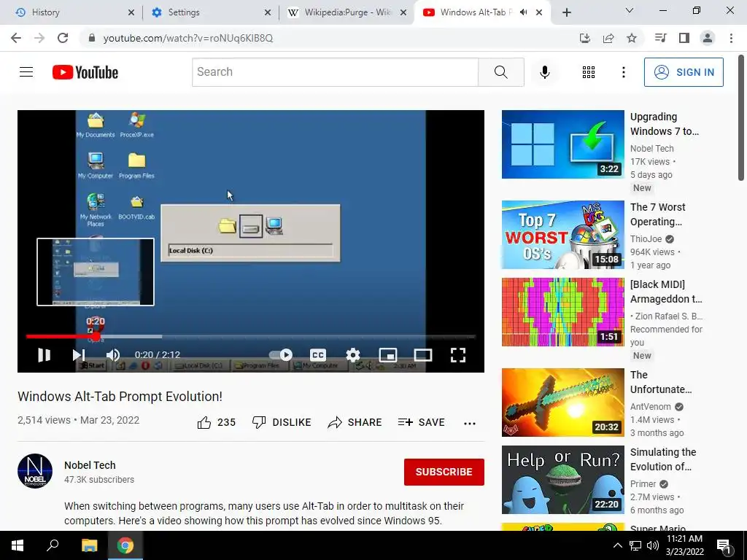Open Windows taskbar search
This screenshot has width=747, height=560.
point(53,545)
